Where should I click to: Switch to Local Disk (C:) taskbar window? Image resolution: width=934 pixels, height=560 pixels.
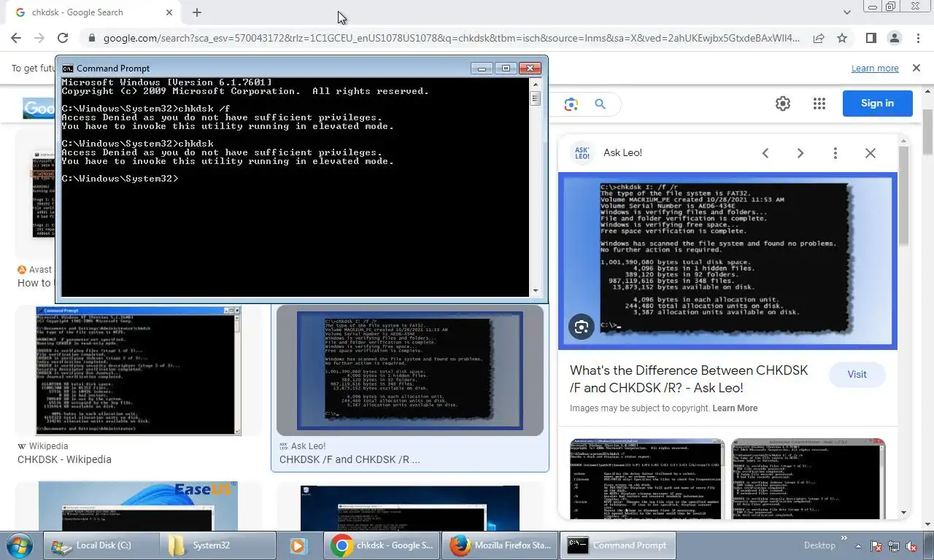tap(101, 545)
